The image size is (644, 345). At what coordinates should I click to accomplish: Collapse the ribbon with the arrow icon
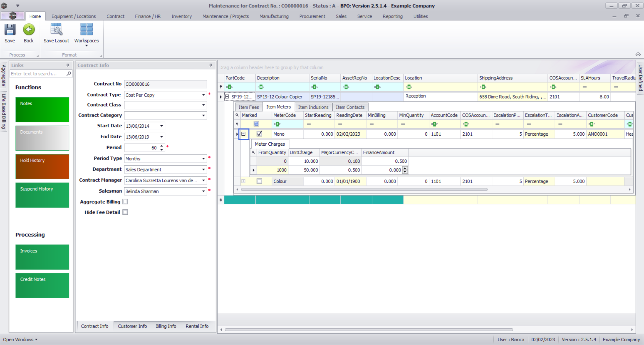[x=638, y=54]
